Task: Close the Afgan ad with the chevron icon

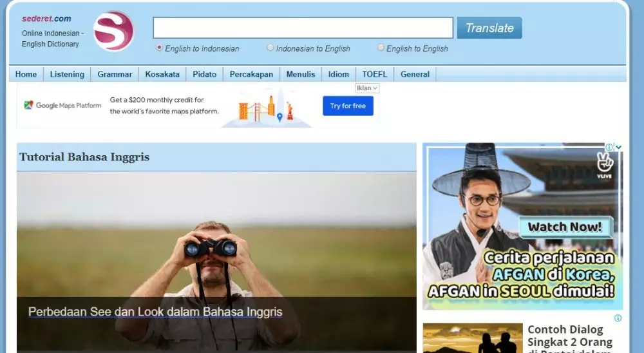Action: coord(618,147)
